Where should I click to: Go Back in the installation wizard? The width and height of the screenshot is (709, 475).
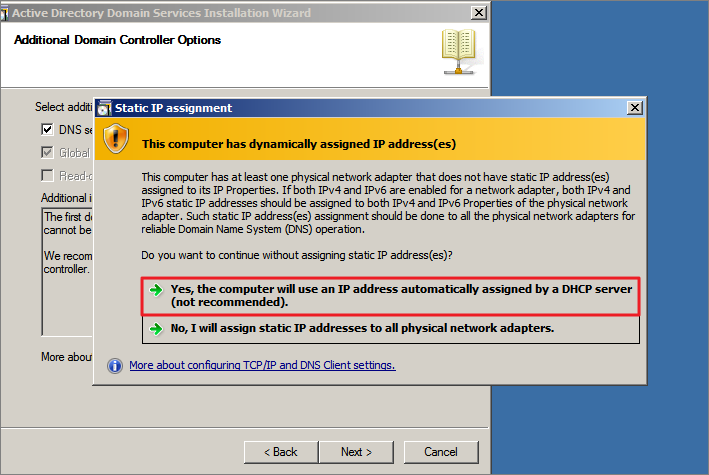tap(281, 452)
